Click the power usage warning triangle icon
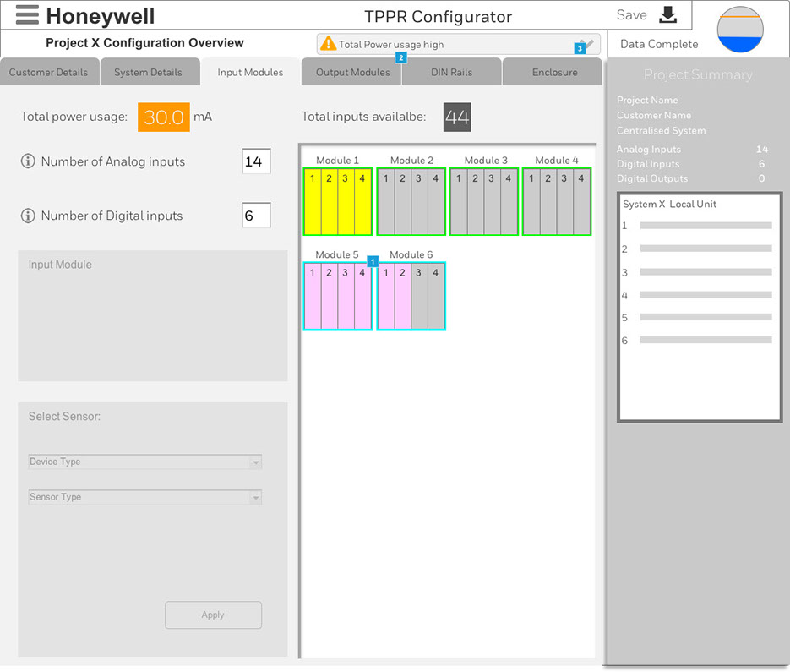 click(328, 44)
